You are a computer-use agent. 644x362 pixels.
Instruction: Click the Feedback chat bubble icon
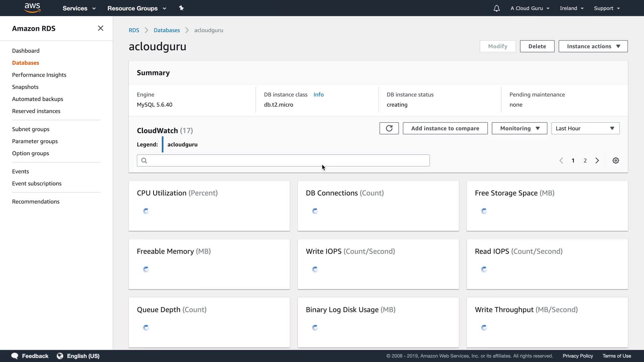(15, 356)
